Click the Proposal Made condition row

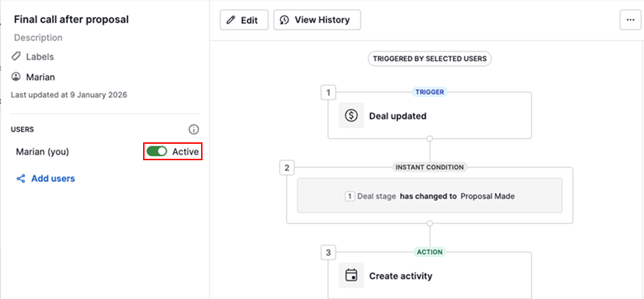429,195
